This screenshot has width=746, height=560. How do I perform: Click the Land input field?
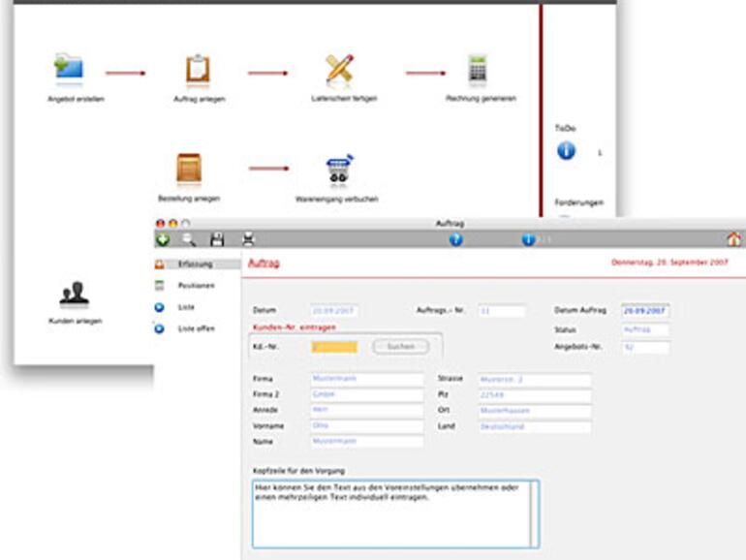(x=535, y=426)
